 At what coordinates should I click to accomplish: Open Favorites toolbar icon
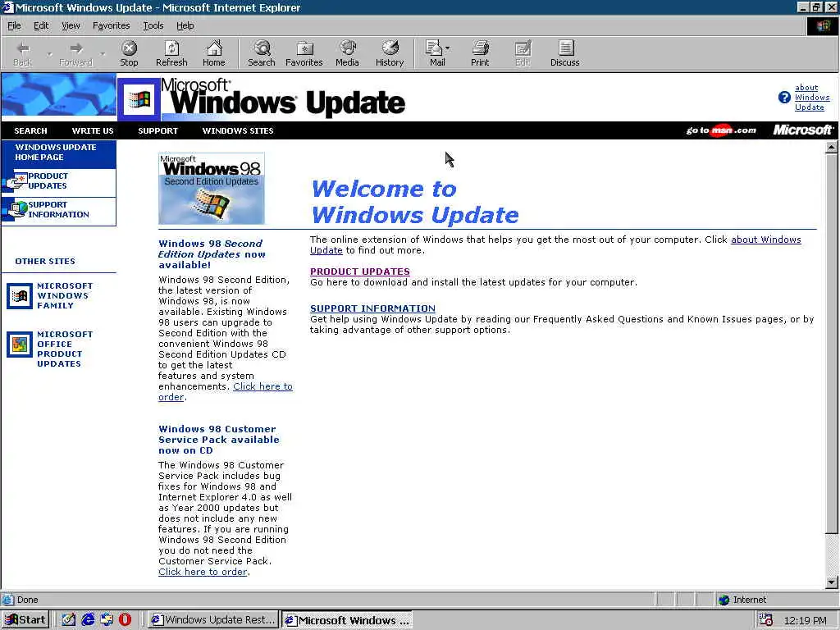(304, 53)
